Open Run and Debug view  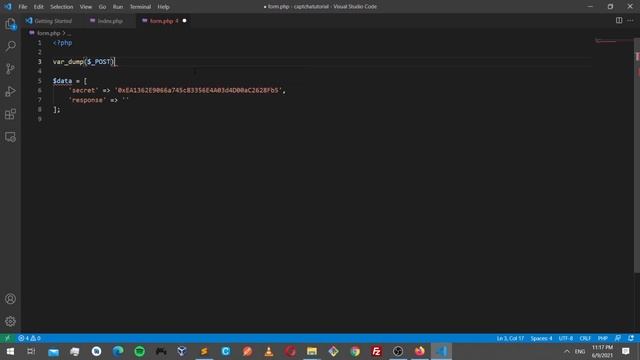click(x=11, y=91)
